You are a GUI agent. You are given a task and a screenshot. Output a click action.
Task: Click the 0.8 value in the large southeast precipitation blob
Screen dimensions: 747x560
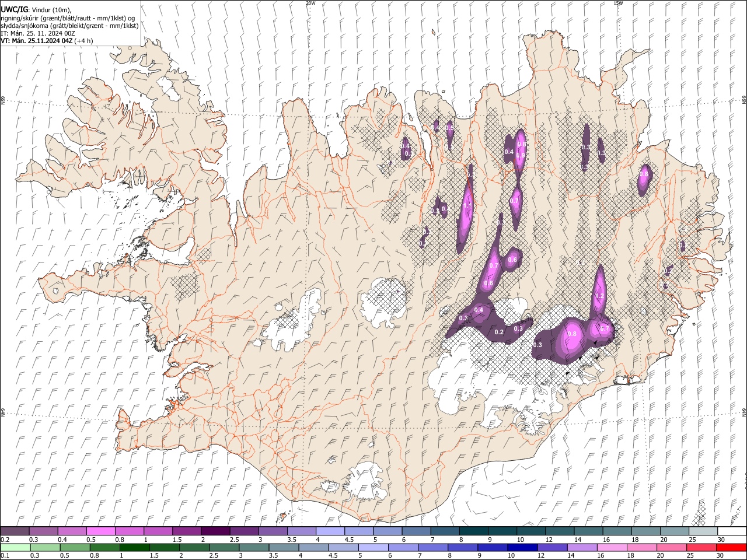pos(572,334)
